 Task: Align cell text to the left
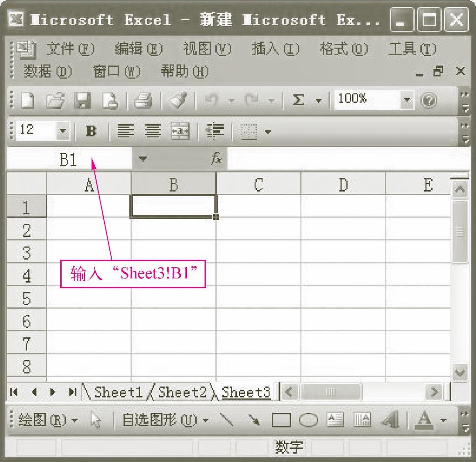(x=126, y=131)
